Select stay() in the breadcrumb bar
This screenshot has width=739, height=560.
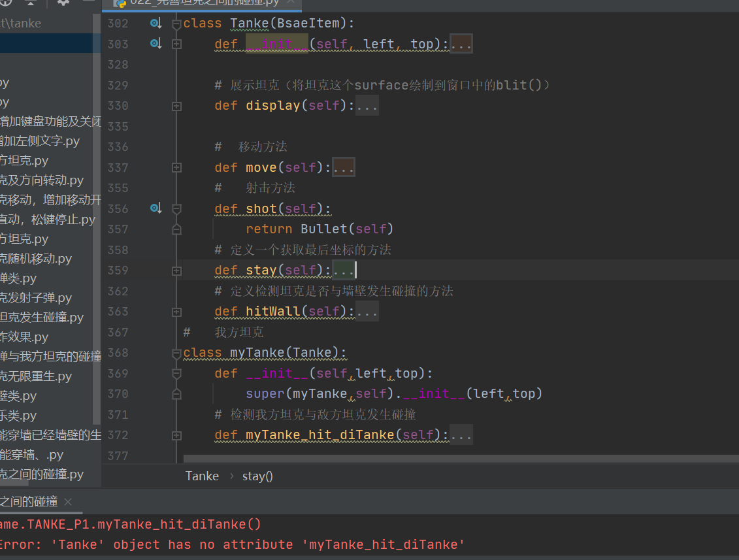(x=257, y=476)
